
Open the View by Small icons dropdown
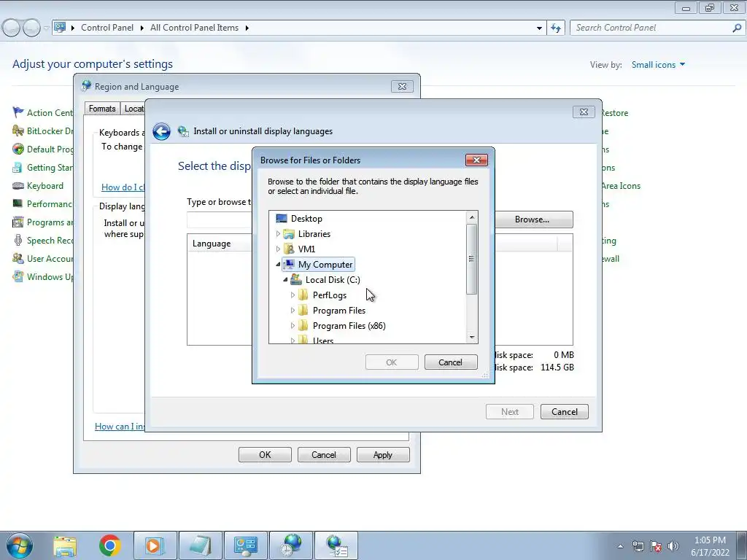click(658, 65)
